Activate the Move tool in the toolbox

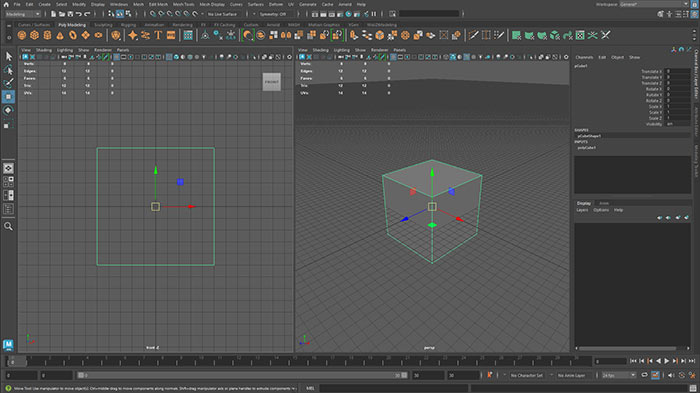(8, 96)
